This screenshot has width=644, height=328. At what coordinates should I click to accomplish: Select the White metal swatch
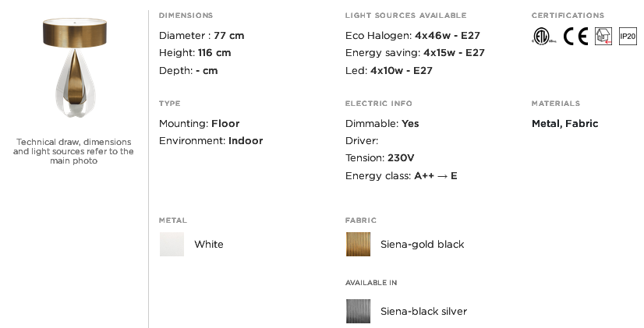coord(172,245)
